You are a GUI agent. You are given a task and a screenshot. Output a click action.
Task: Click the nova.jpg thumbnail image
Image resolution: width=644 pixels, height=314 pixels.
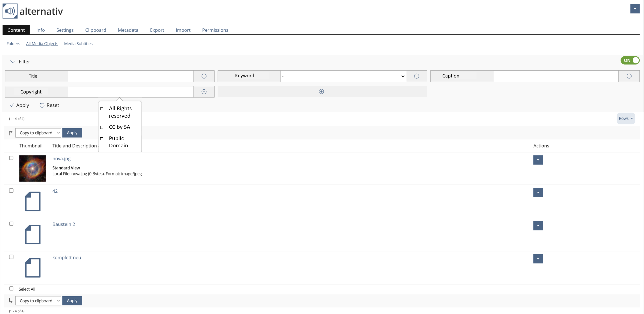pyautogui.click(x=33, y=168)
